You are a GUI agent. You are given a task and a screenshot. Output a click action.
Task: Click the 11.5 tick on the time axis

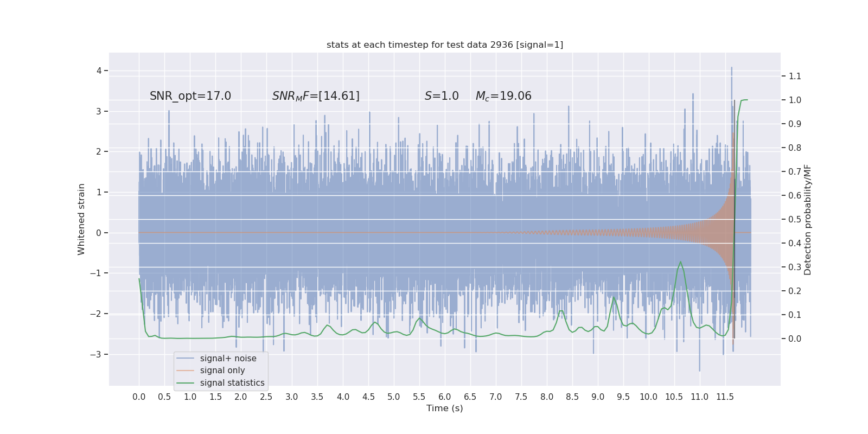click(725, 397)
